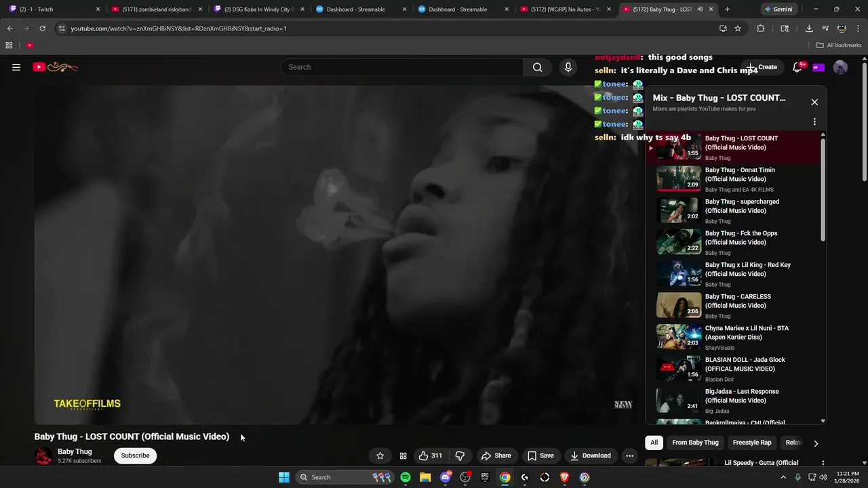The width and height of the screenshot is (868, 488).
Task: Close the Mix playlist panel
Action: coord(814,102)
